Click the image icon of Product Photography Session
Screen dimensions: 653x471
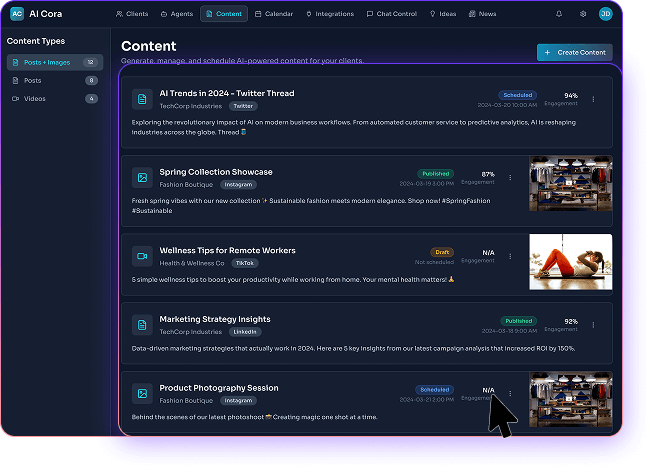click(142, 394)
